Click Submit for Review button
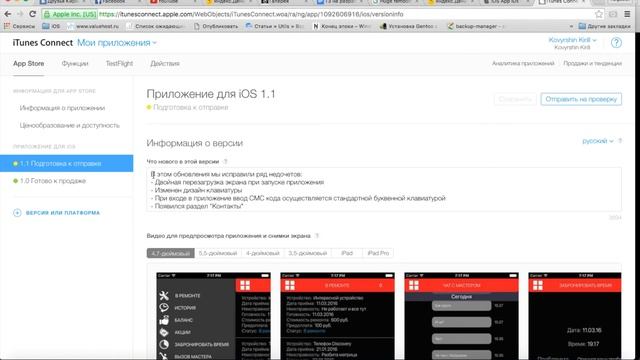 tap(581, 99)
